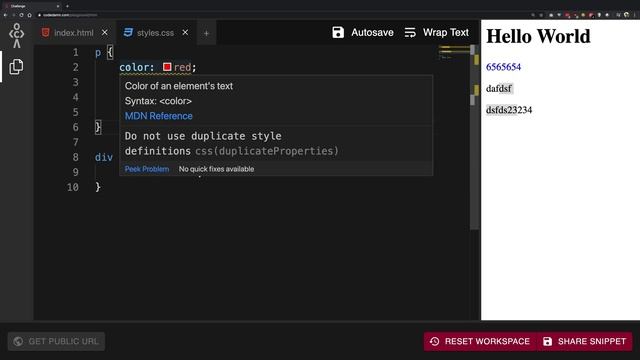Open a new browser tab with plus
Image resolution: width=640 pixels, height=360 pixels.
pos(67,6)
